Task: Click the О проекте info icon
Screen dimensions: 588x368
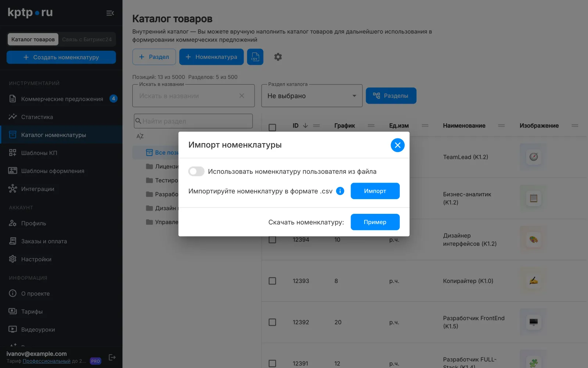Action: pyautogui.click(x=12, y=293)
